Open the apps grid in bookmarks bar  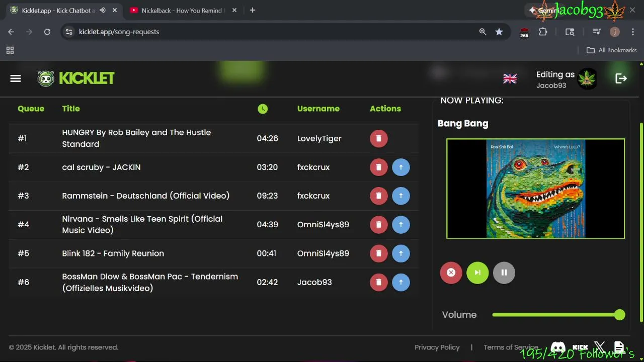click(10, 50)
